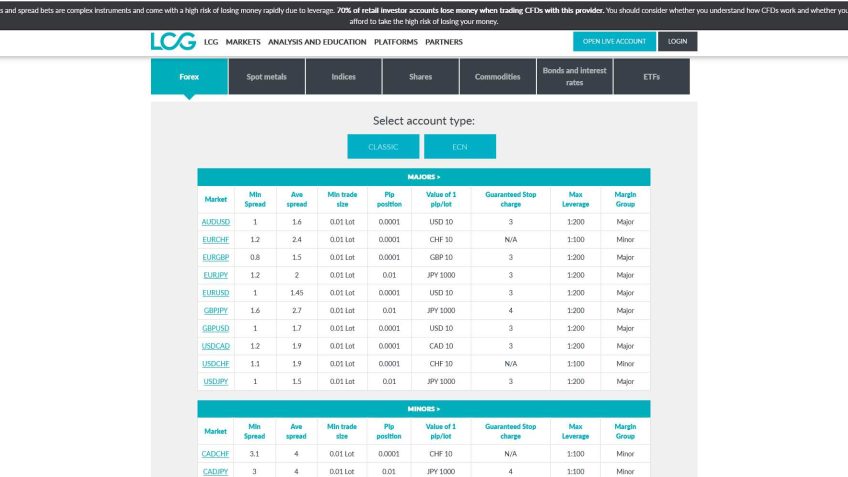The width and height of the screenshot is (848, 477).
Task: Switch to the Spot metals tab
Action: tap(266, 77)
